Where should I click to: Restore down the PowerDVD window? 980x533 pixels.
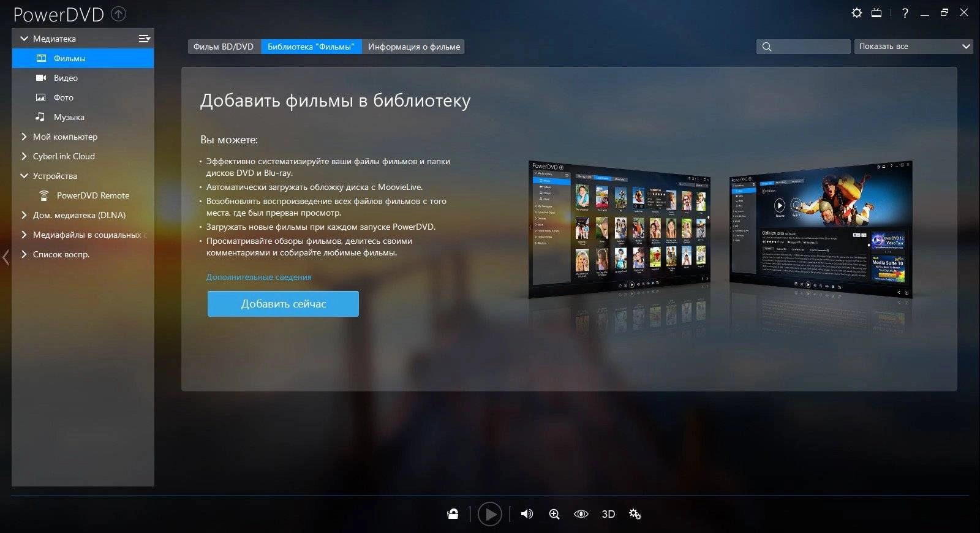coord(944,13)
